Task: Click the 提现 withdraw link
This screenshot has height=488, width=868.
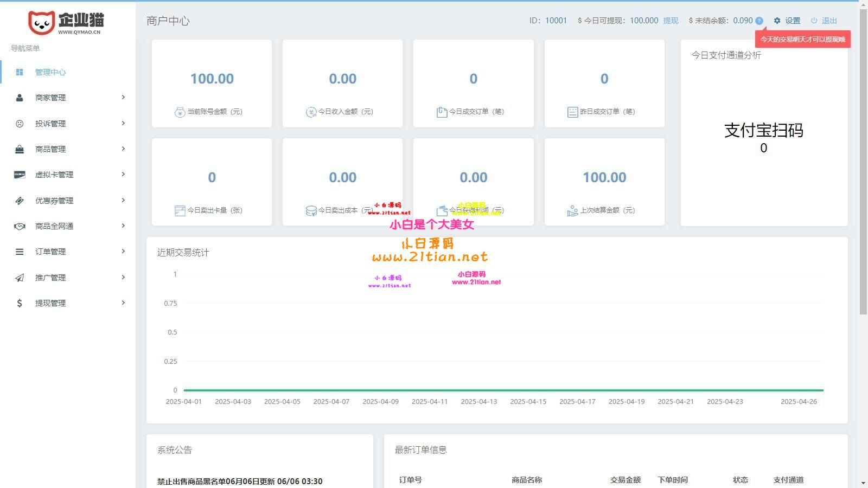Action: (671, 21)
